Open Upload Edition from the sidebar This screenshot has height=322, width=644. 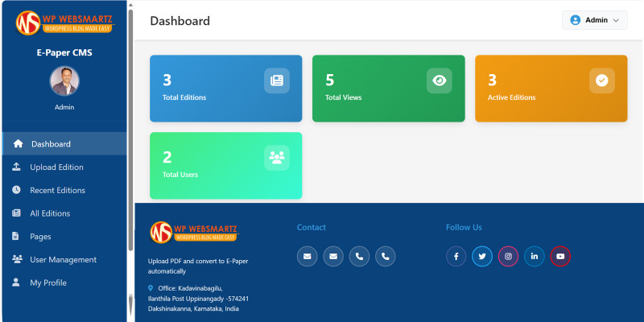click(x=56, y=167)
